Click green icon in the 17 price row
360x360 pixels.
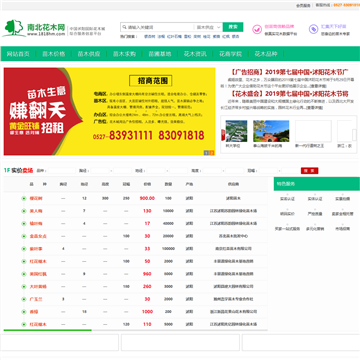[x=24, y=223]
